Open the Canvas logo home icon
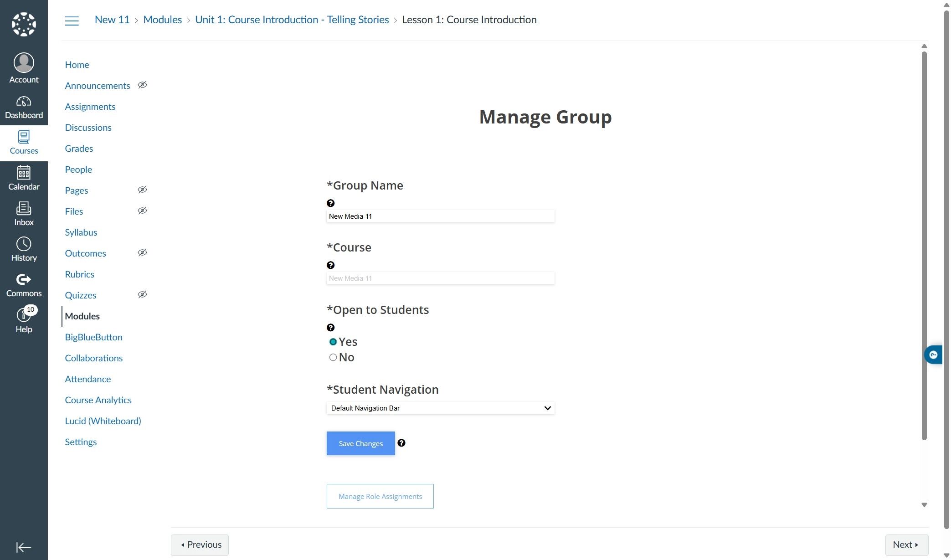This screenshot has height=560, width=951. (x=24, y=24)
